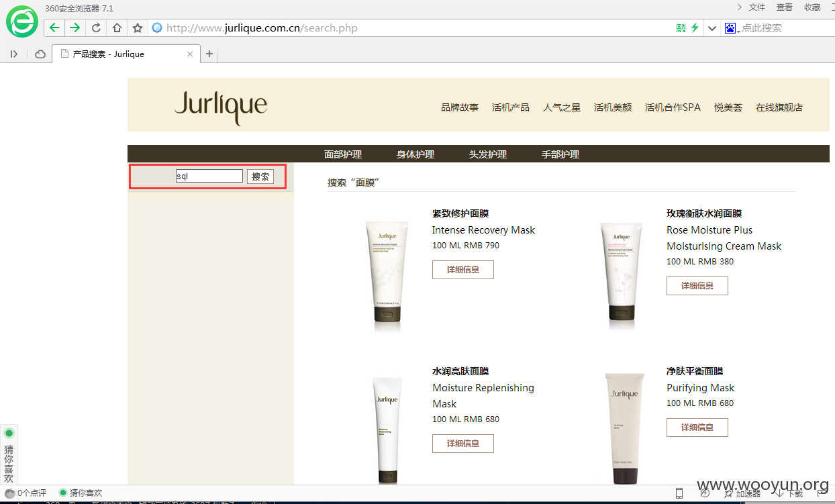Open a new tab with the plus button
The width and height of the screenshot is (835, 504).
click(x=209, y=54)
